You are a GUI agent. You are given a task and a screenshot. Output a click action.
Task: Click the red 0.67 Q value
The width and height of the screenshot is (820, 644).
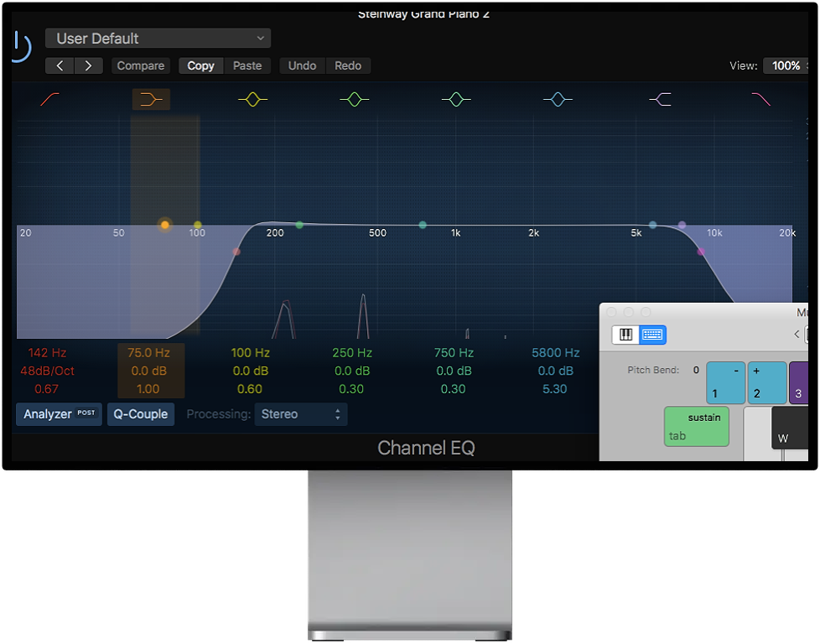(47, 389)
